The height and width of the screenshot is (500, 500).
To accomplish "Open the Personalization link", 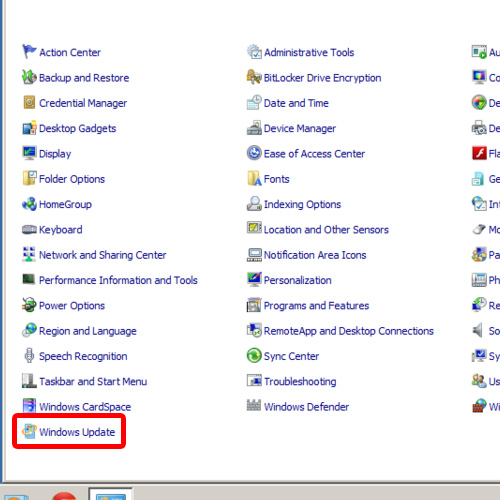I will click(298, 280).
